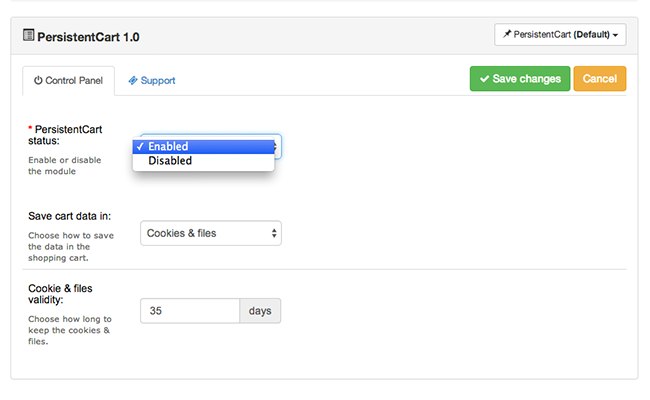Click the power icon on Control Panel tab
The height and width of the screenshot is (400, 650).
tap(38, 80)
